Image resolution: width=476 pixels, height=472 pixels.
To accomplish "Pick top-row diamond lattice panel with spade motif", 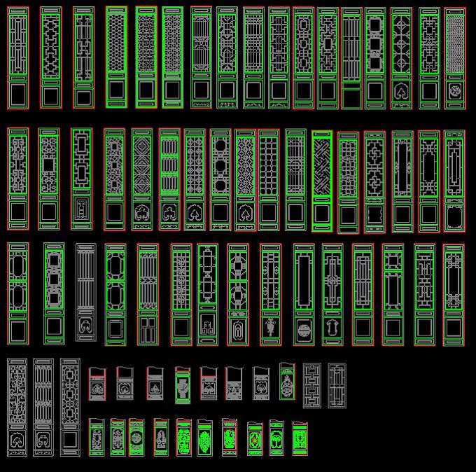I will tap(402, 57).
